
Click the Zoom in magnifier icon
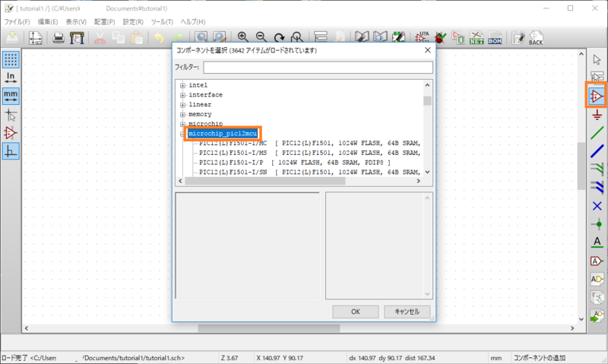coord(242,37)
